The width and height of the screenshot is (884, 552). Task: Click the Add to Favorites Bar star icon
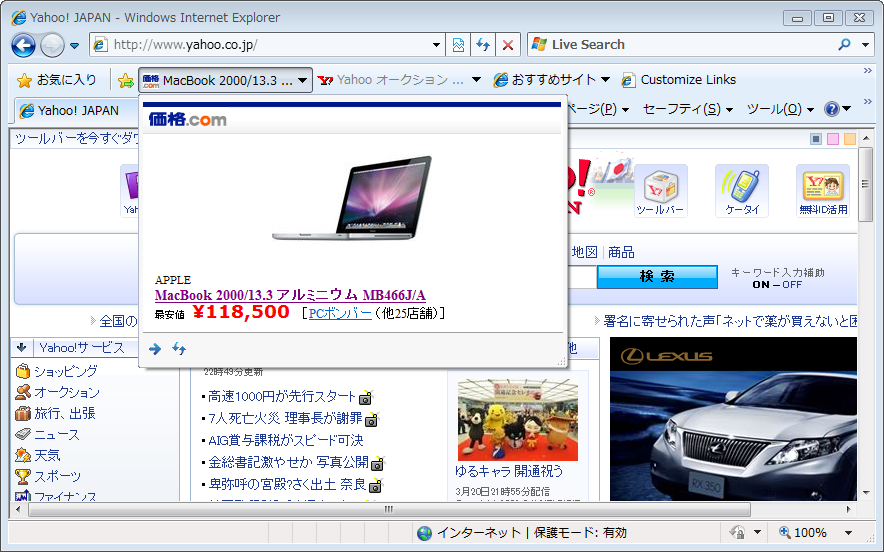coord(125,80)
